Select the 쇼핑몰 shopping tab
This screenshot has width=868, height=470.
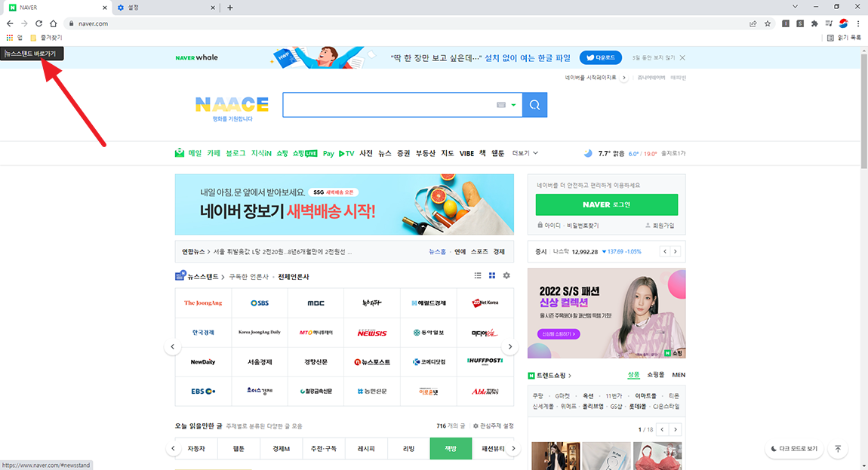coord(655,375)
